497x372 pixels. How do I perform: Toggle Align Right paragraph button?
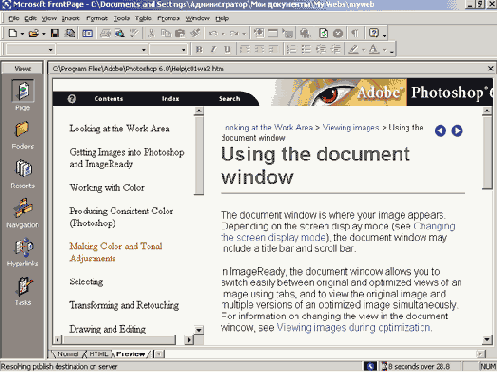tap(274, 49)
